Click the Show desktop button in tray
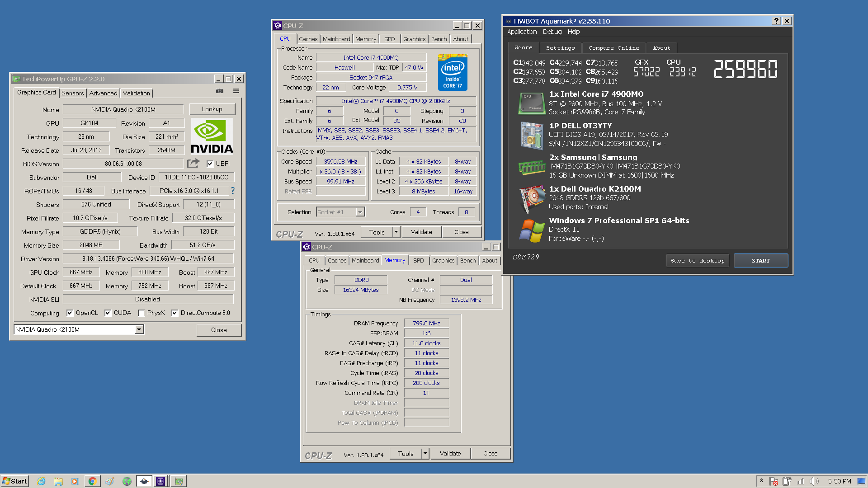The image size is (868, 488). click(862, 481)
